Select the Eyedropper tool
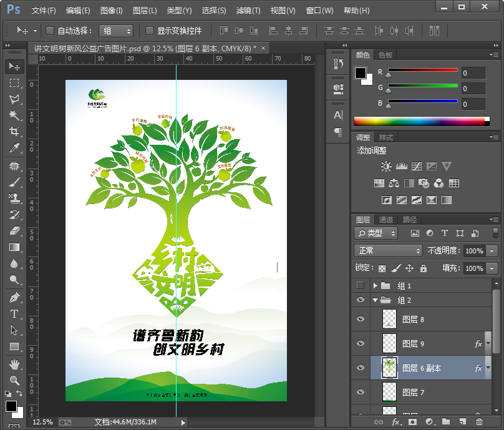This screenshot has height=430, width=504. tap(14, 148)
